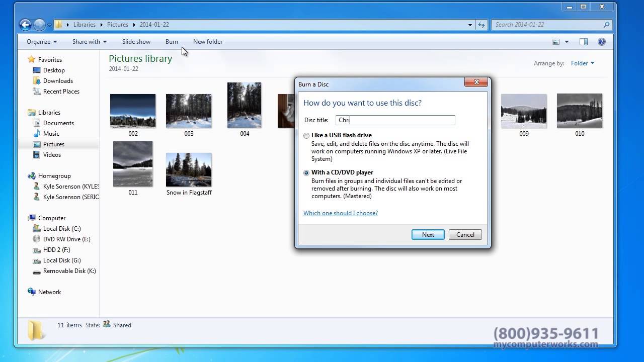Expand dropdown arrow after Pictures breadcrumb

pyautogui.click(x=134, y=25)
